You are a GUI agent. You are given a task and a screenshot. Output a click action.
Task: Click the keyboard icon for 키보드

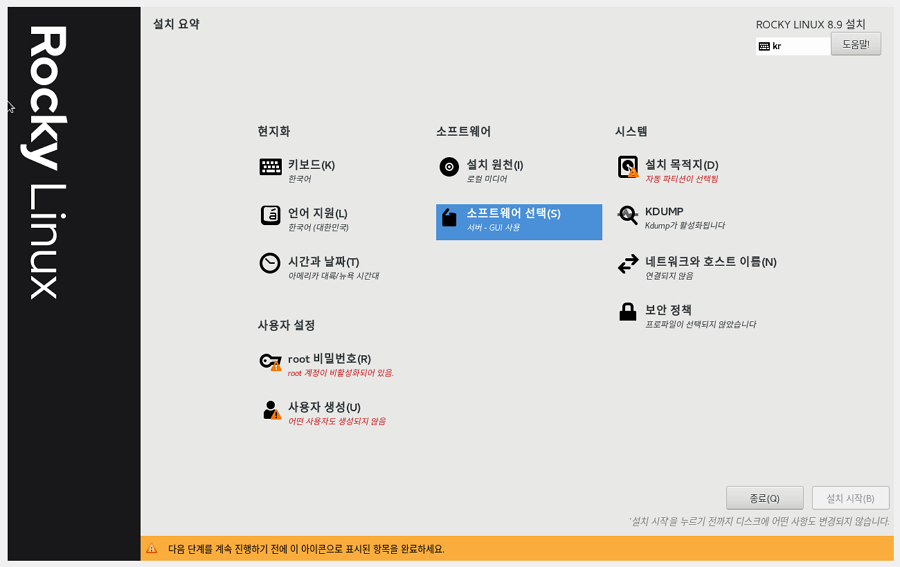(x=270, y=167)
